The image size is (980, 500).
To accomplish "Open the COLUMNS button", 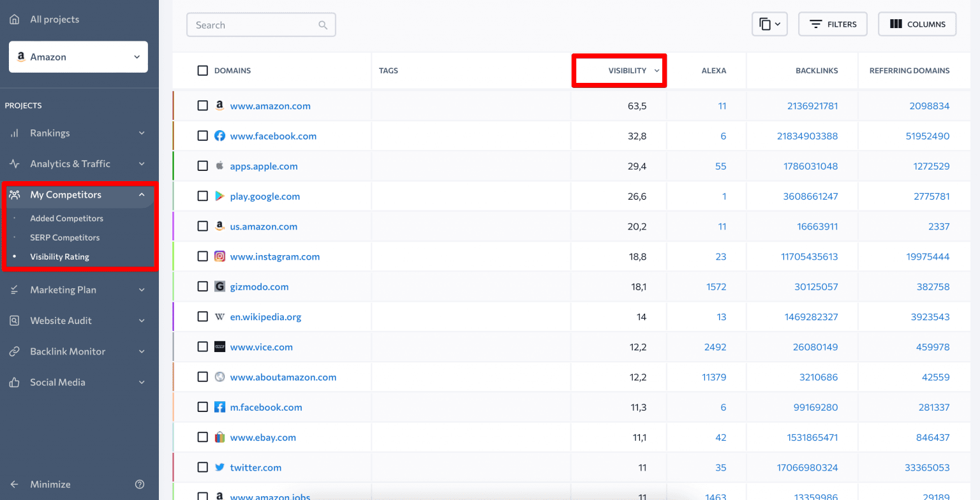I will pyautogui.click(x=917, y=24).
